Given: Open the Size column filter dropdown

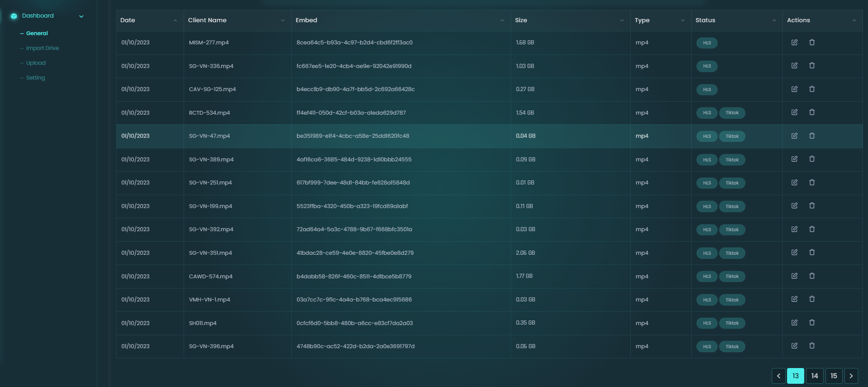Looking at the screenshot, I should 622,20.
